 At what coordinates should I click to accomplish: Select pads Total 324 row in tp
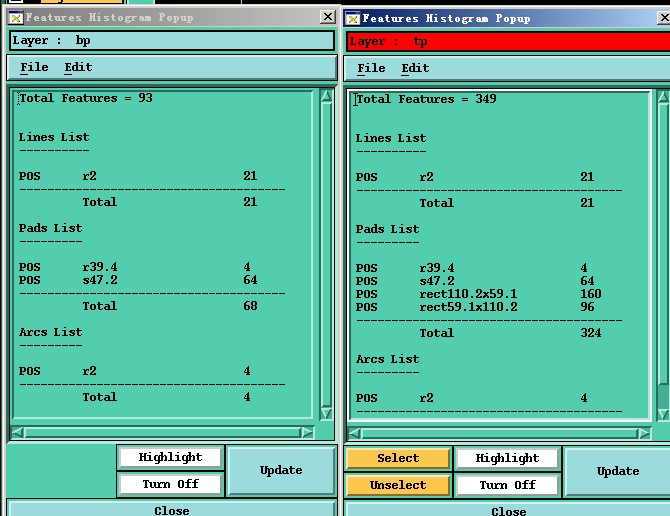click(510, 333)
